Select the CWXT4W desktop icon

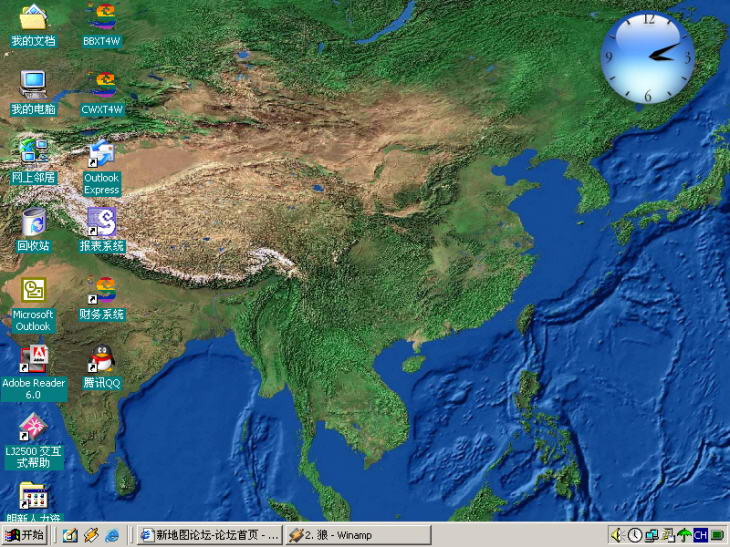tap(101, 86)
